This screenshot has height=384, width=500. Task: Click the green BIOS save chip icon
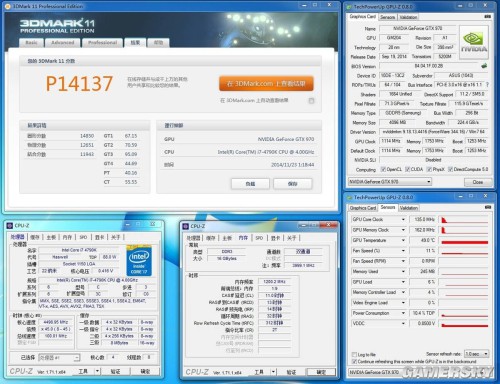pyautogui.click(x=484, y=66)
